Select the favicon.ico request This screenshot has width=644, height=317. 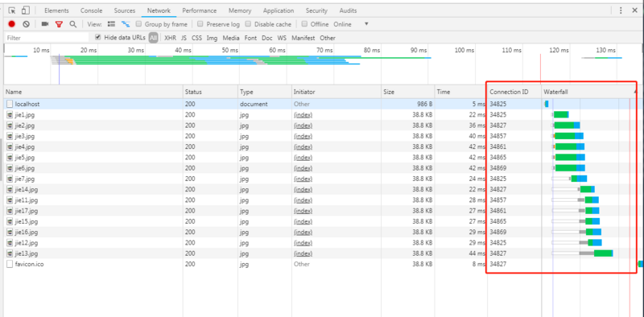324,265
